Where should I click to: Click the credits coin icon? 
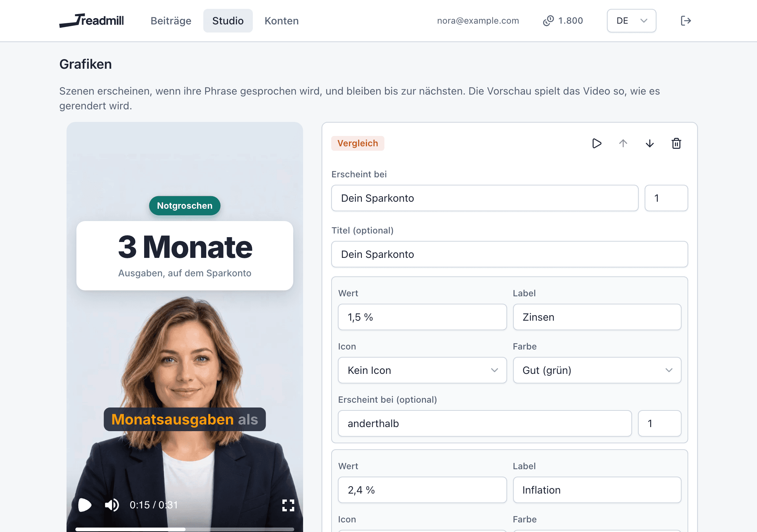pyautogui.click(x=549, y=21)
